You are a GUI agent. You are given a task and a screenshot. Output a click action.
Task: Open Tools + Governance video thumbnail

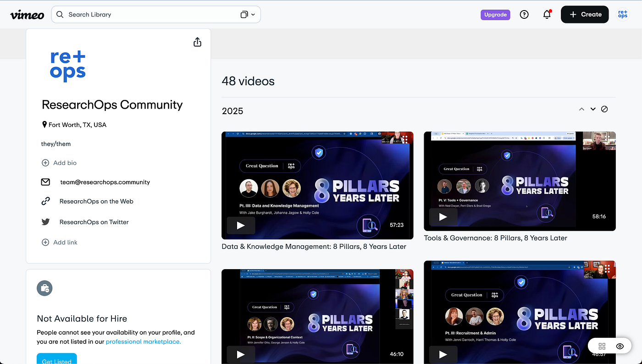tap(520, 181)
